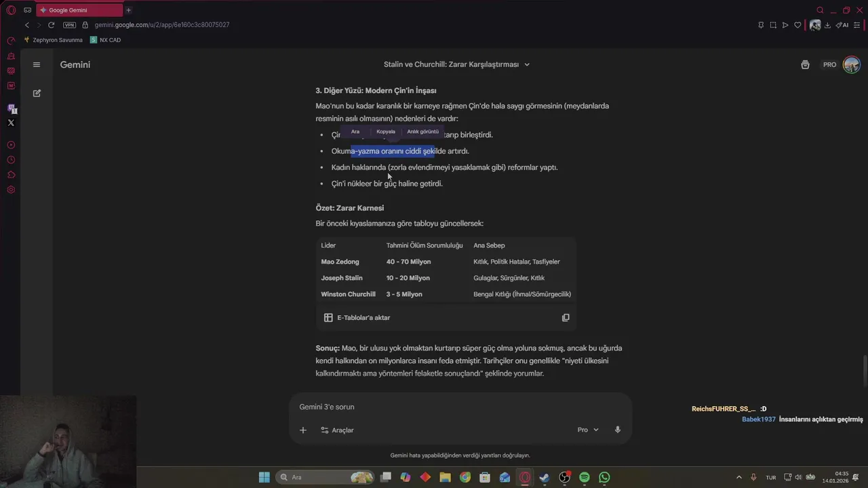Open the Gemini main menu hamburger

37,64
